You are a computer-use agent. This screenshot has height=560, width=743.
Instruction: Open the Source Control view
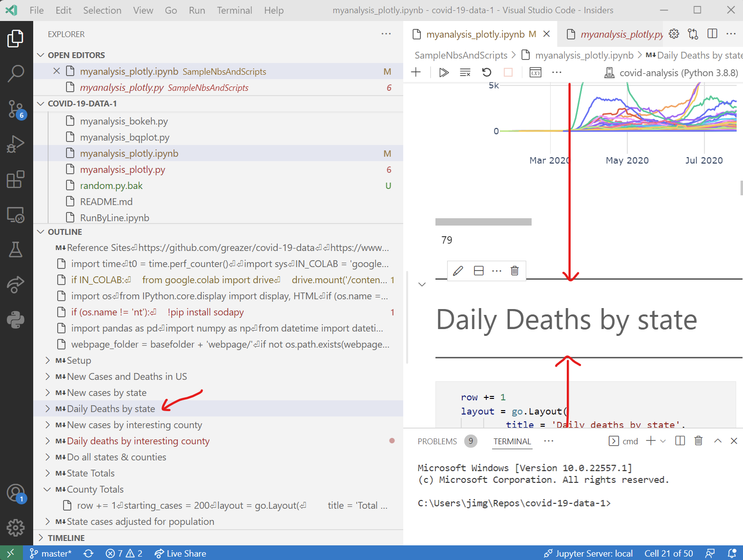[16, 109]
